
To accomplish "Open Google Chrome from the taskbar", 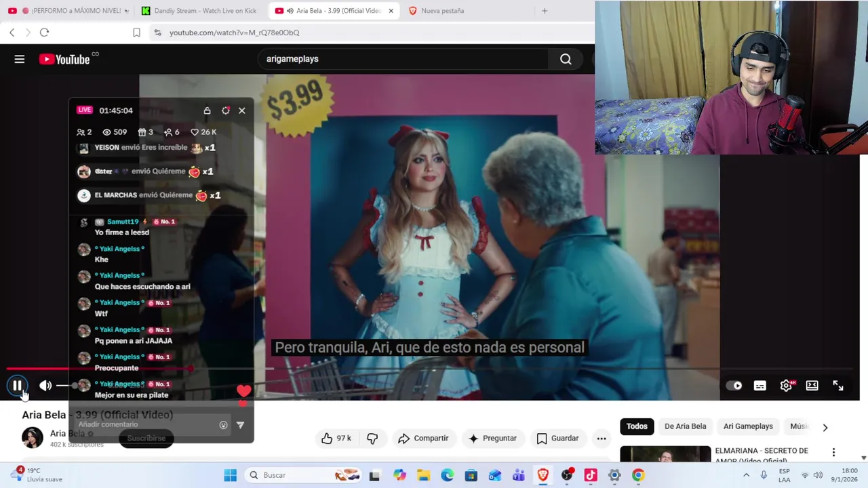I will coord(638,475).
